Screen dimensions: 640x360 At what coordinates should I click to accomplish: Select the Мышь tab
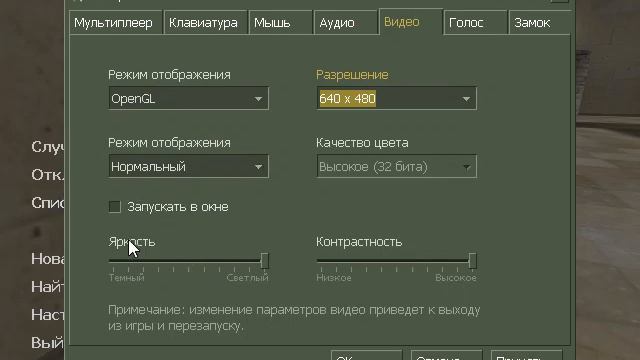pos(280,23)
